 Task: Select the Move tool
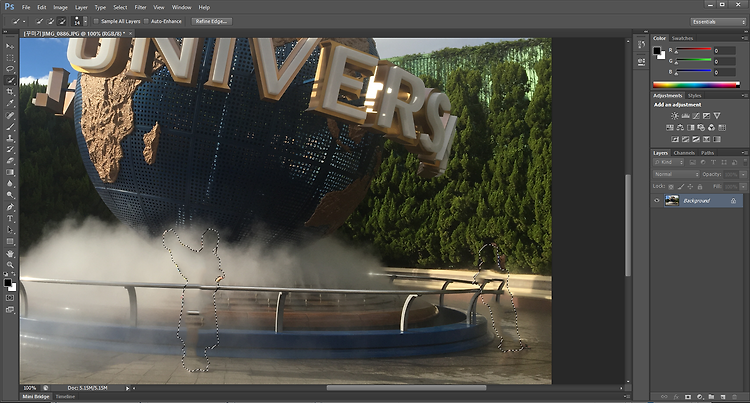[x=10, y=46]
